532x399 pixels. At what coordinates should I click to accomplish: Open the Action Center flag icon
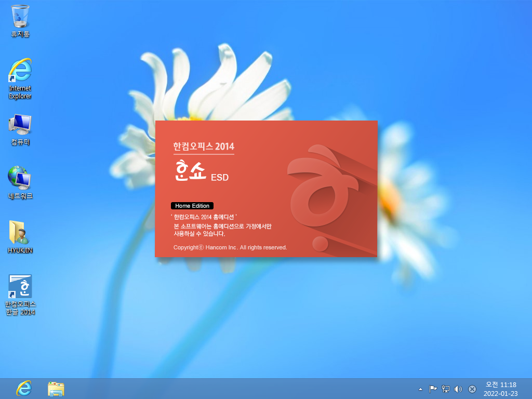coord(433,389)
